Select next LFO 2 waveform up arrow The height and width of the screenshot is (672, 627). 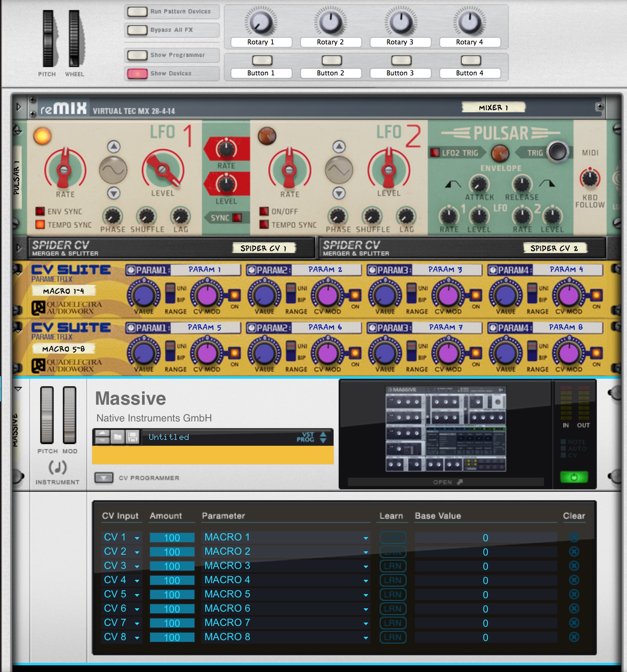[339, 147]
